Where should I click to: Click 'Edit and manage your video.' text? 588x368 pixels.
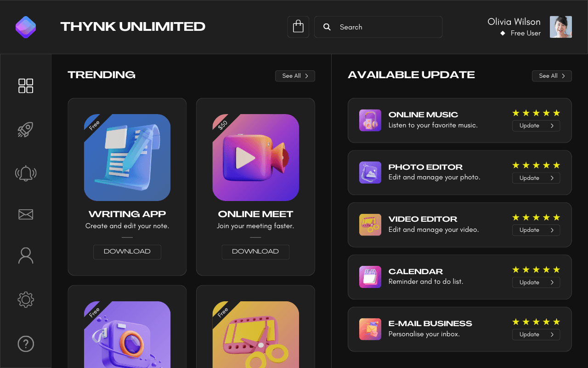(x=434, y=230)
